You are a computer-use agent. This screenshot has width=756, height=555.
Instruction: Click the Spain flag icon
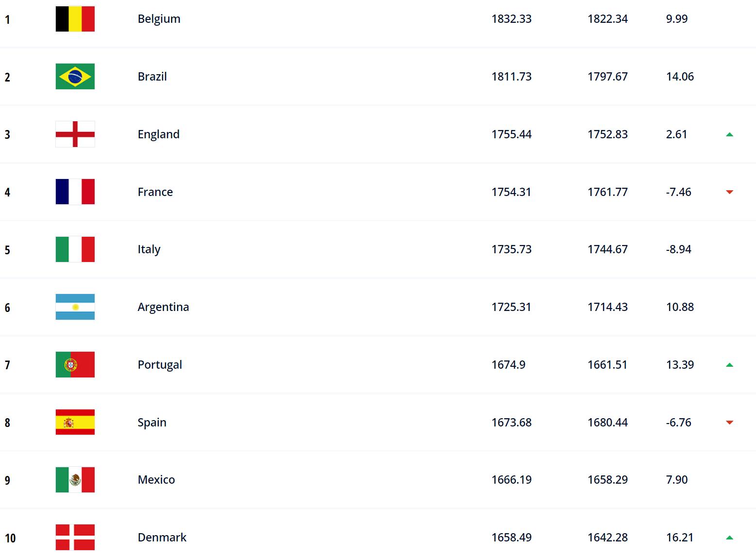click(75, 422)
